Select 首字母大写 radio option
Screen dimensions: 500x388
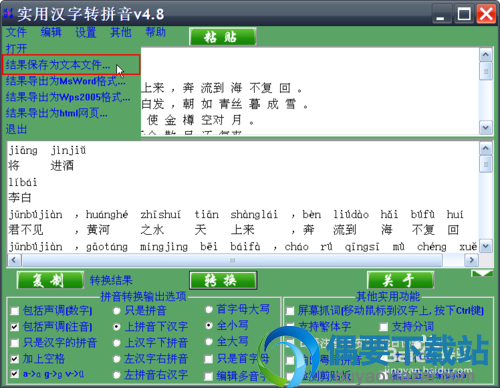tap(209, 310)
